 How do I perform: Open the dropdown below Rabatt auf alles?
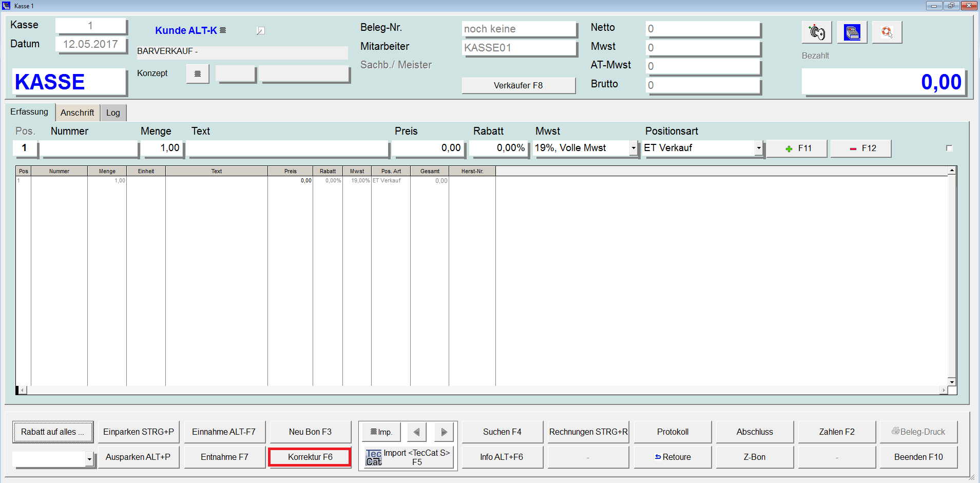[89, 459]
